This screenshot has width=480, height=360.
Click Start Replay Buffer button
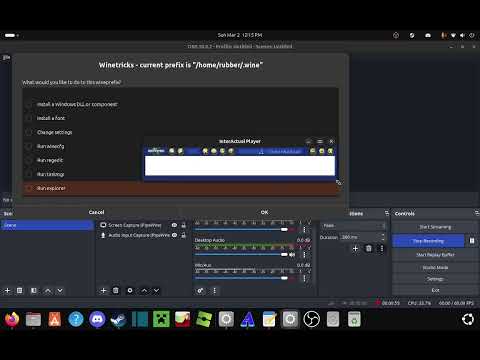pos(435,255)
